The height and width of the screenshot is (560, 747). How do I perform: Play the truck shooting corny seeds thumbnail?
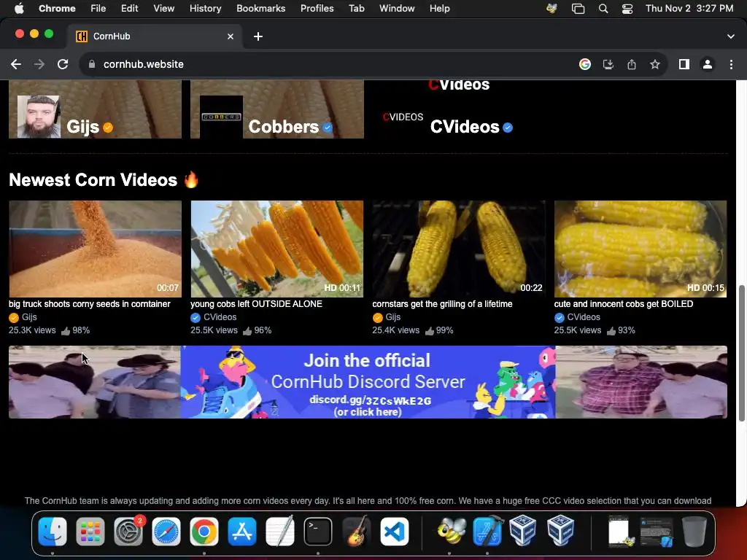[x=96, y=249]
